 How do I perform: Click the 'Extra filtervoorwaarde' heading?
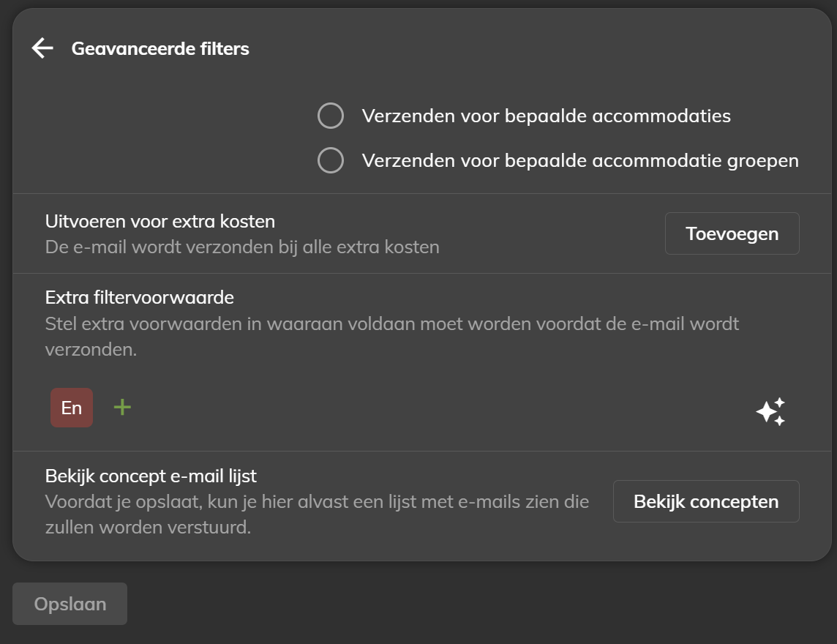tap(139, 297)
